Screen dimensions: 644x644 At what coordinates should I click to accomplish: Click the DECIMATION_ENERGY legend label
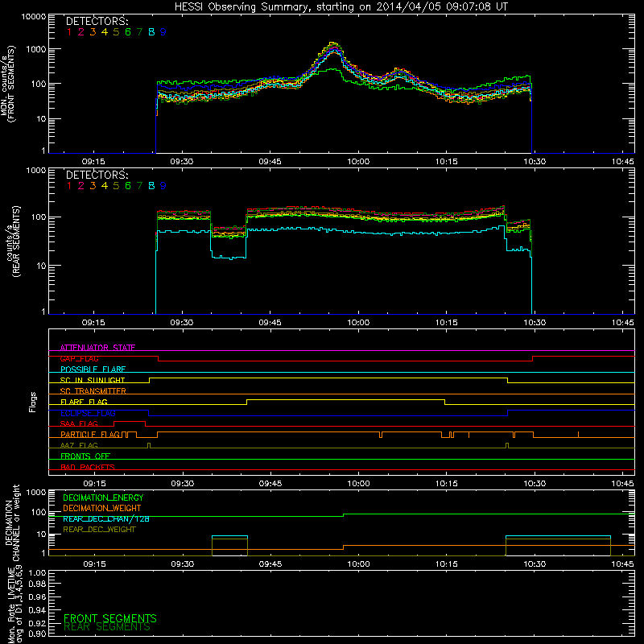[x=103, y=497]
